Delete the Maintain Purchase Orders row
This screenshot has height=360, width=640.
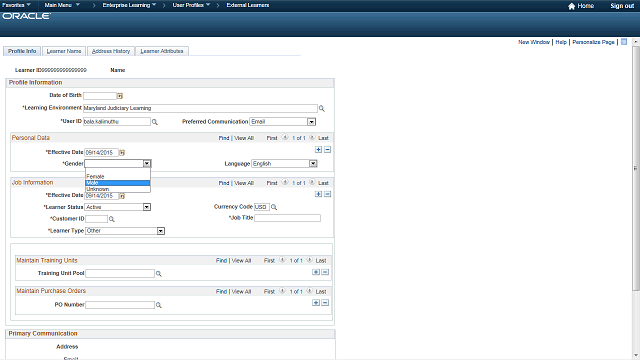(325, 303)
